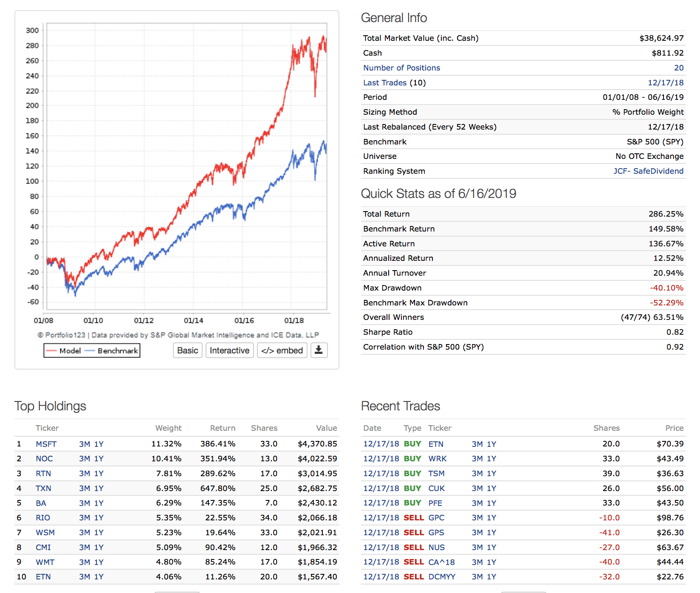
Task: Click the performance chart plot area
Action: (x=187, y=166)
